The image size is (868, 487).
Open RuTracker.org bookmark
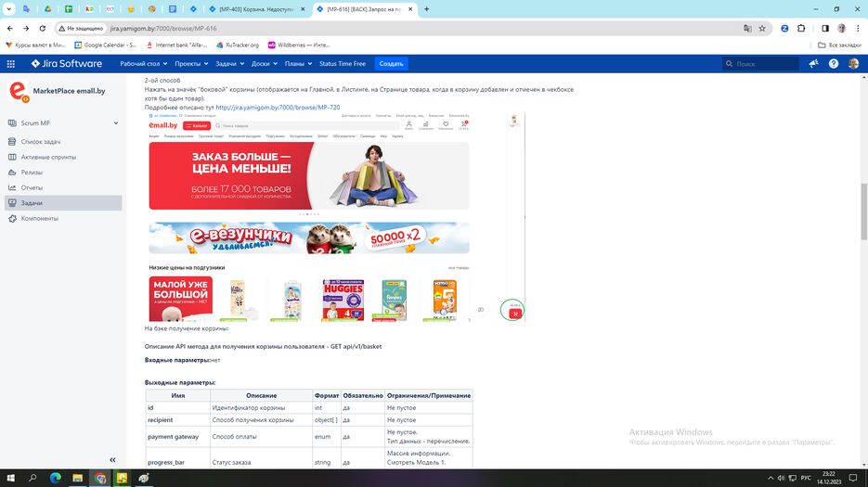click(x=238, y=45)
